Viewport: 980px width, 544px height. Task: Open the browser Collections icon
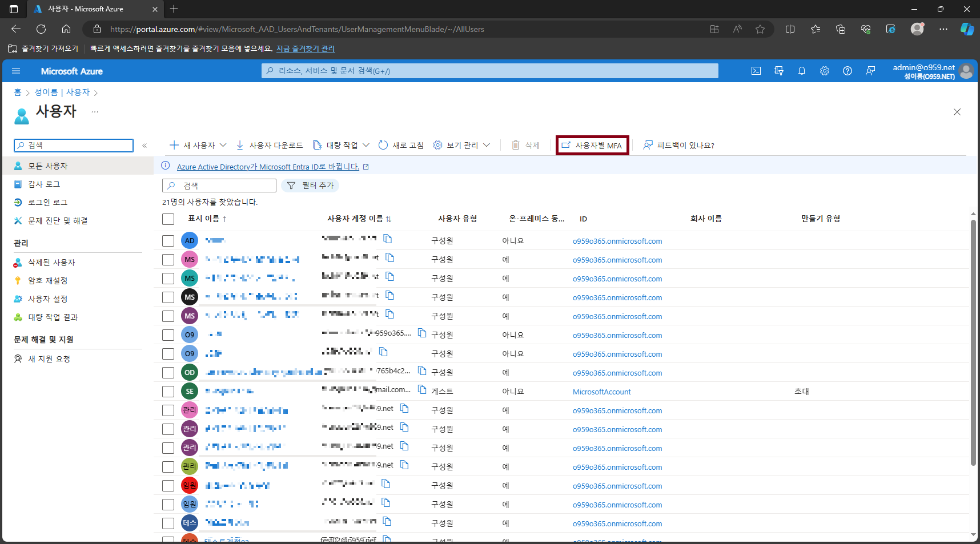tap(841, 29)
